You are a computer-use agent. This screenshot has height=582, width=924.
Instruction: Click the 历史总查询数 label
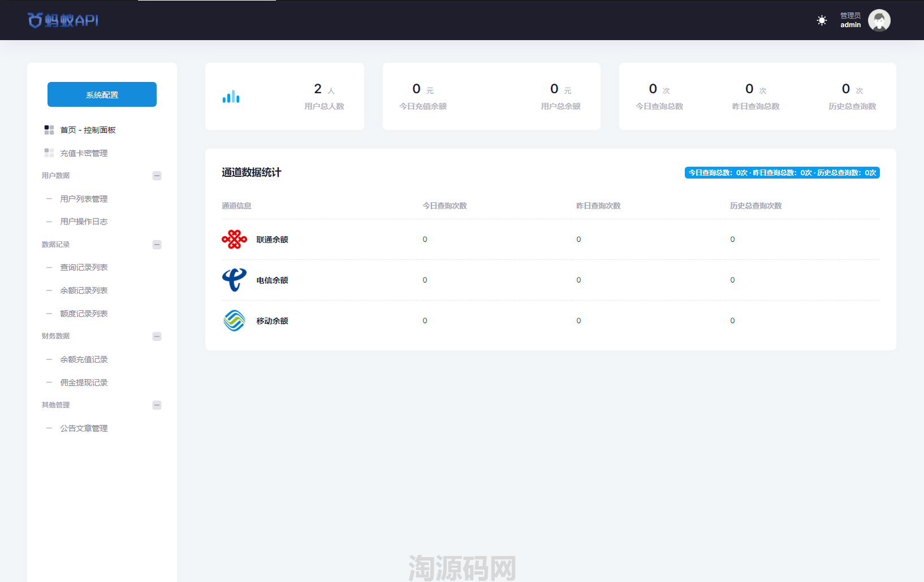point(852,106)
